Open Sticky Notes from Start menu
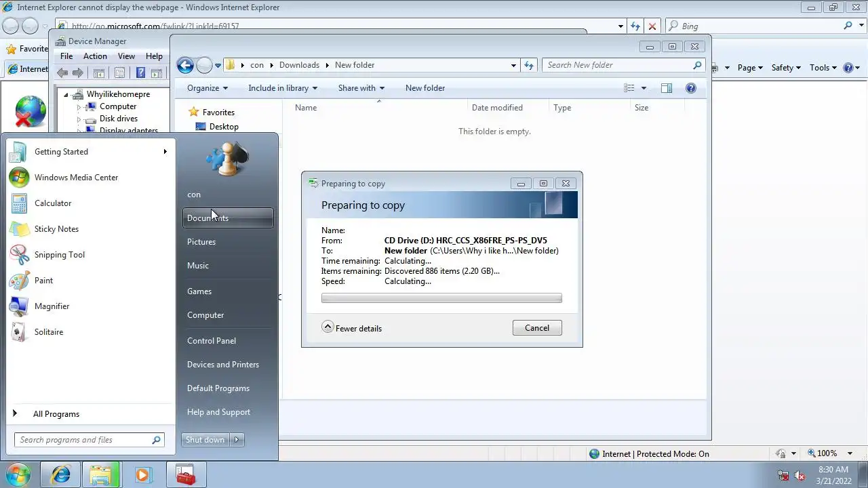 click(x=90, y=229)
